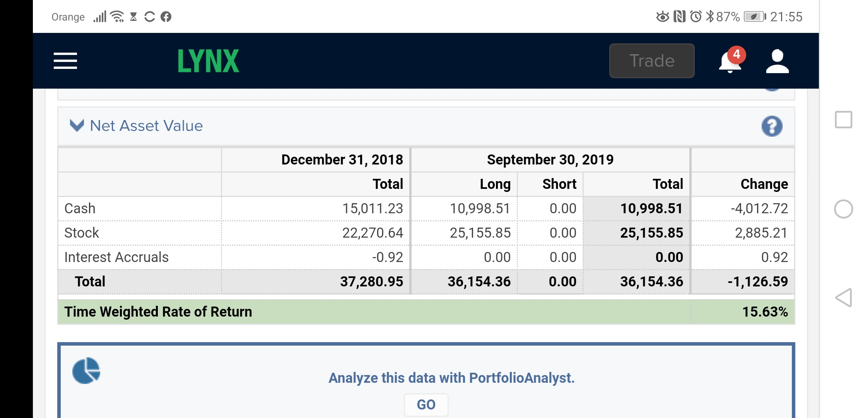This screenshot has width=868, height=418.
Task: Collapse the Net Asset Value section
Action: (77, 125)
